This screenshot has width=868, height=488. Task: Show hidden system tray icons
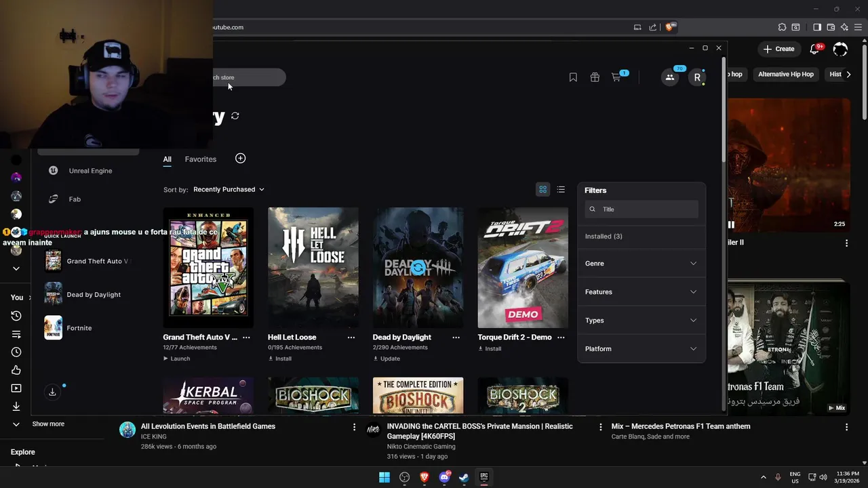coord(763,477)
